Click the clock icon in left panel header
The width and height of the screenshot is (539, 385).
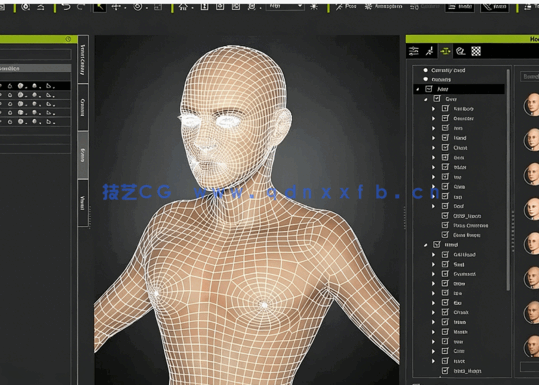(x=68, y=39)
